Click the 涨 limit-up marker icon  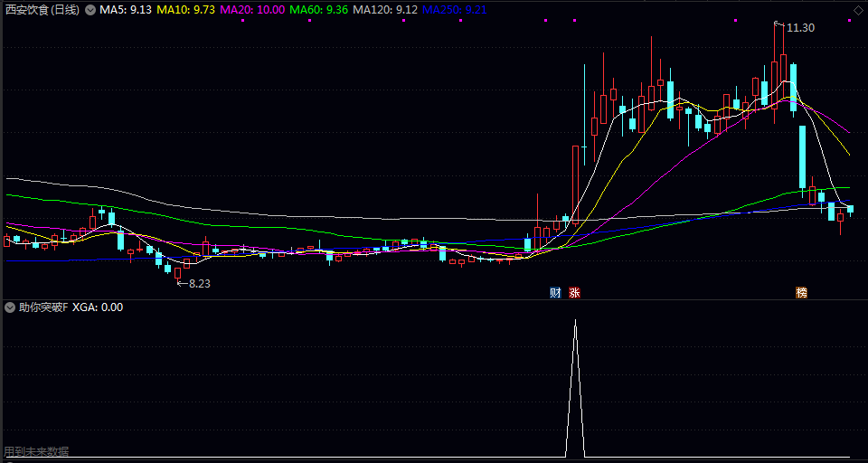pos(575,293)
